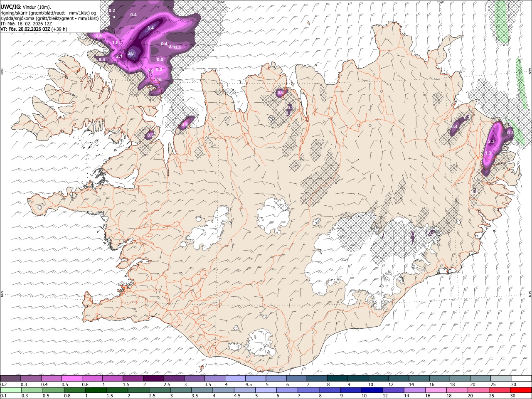
Task: Click the 0.2 value at the map's top edge
Action: [112, 10]
